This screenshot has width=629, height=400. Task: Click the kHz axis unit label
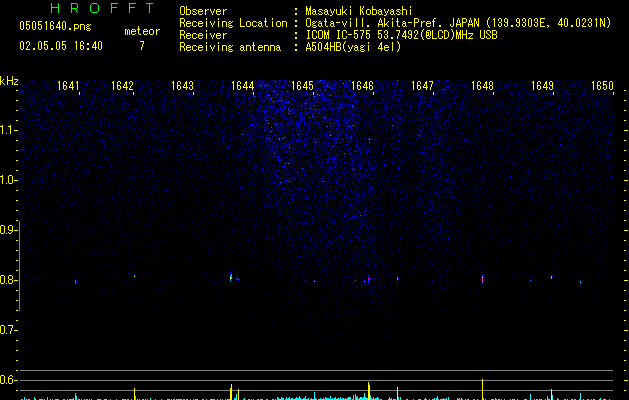coord(9,81)
